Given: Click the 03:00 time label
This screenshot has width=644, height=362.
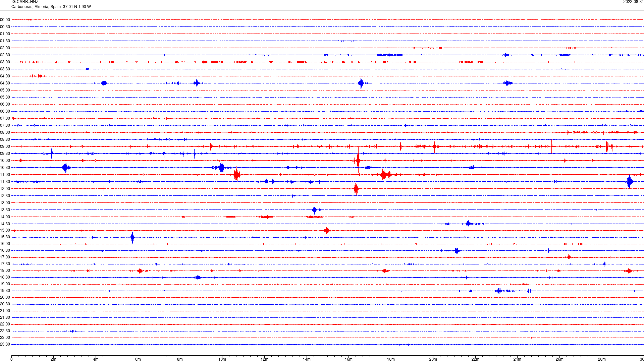Looking at the screenshot, I should 5,62.
